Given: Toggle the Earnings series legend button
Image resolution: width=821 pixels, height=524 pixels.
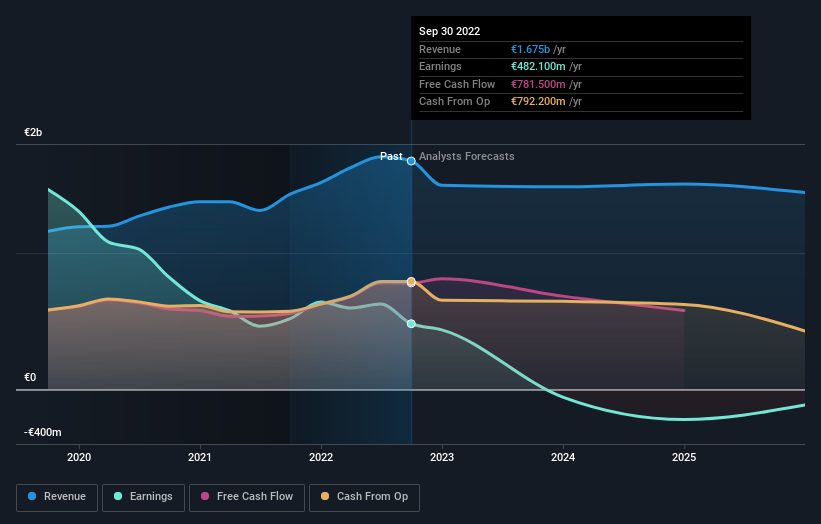Looking at the screenshot, I should pyautogui.click(x=143, y=497).
